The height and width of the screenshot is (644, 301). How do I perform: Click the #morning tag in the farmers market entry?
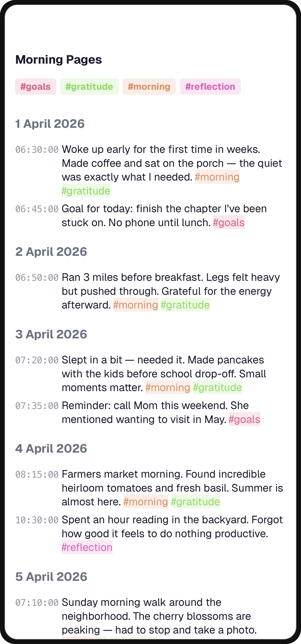pos(145,502)
